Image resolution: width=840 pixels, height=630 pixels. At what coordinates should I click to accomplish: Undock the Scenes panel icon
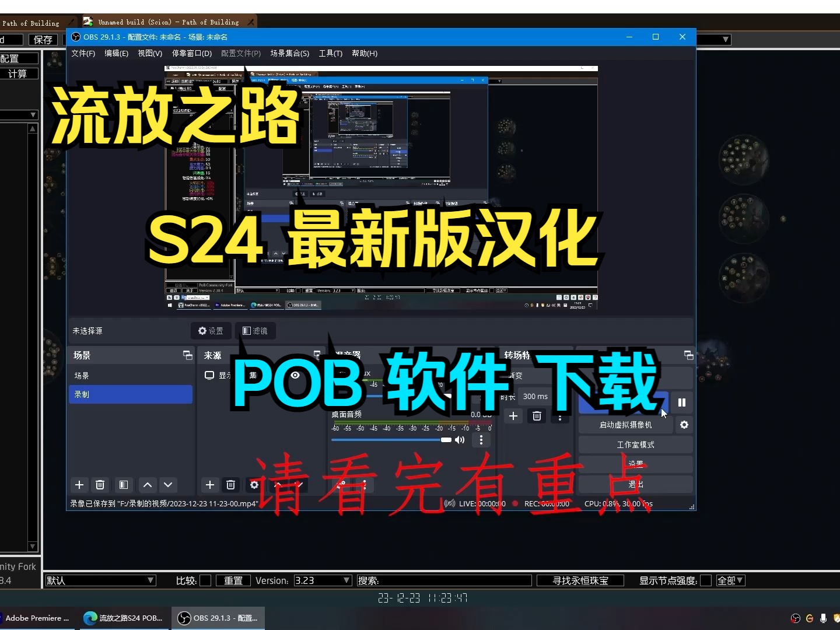[x=188, y=355]
